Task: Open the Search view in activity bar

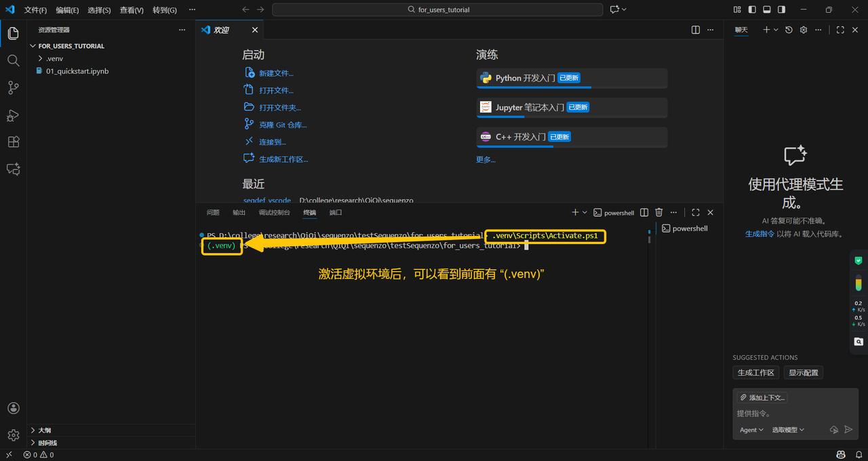Action: pos(13,60)
